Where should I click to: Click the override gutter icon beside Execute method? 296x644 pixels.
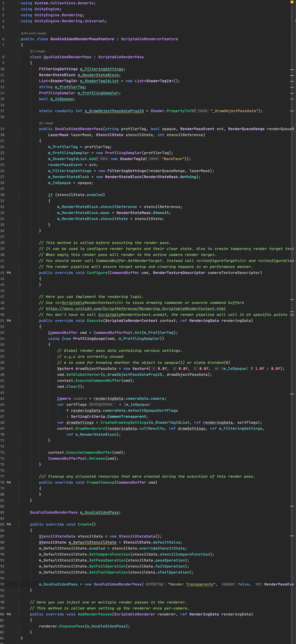coord(9,321)
